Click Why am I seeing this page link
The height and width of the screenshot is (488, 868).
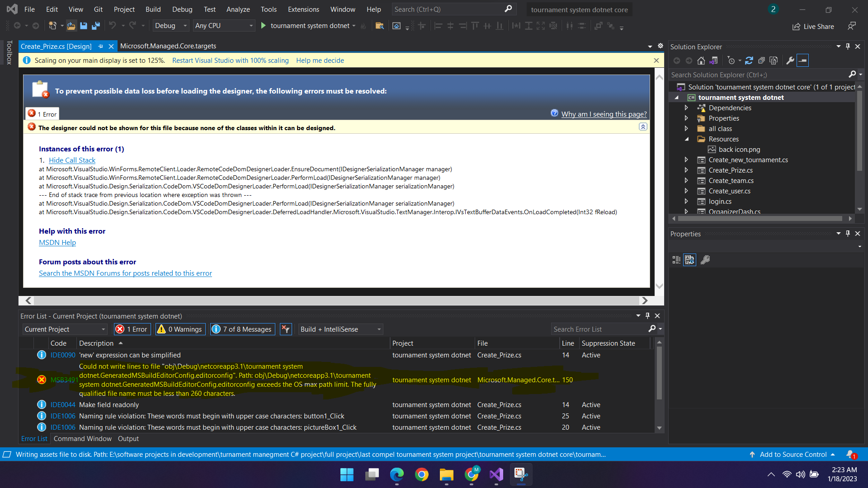604,114
